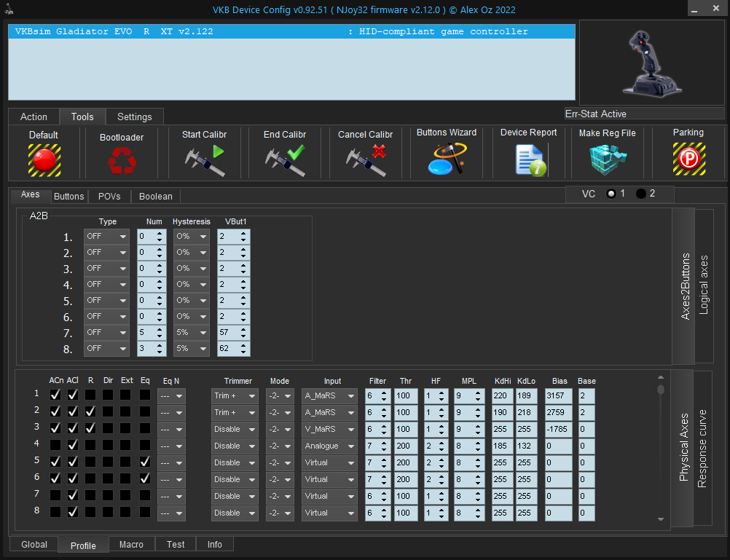This screenshot has width=730, height=560.
Task: Toggle ACl checkbox for axis 4
Action: (73, 446)
